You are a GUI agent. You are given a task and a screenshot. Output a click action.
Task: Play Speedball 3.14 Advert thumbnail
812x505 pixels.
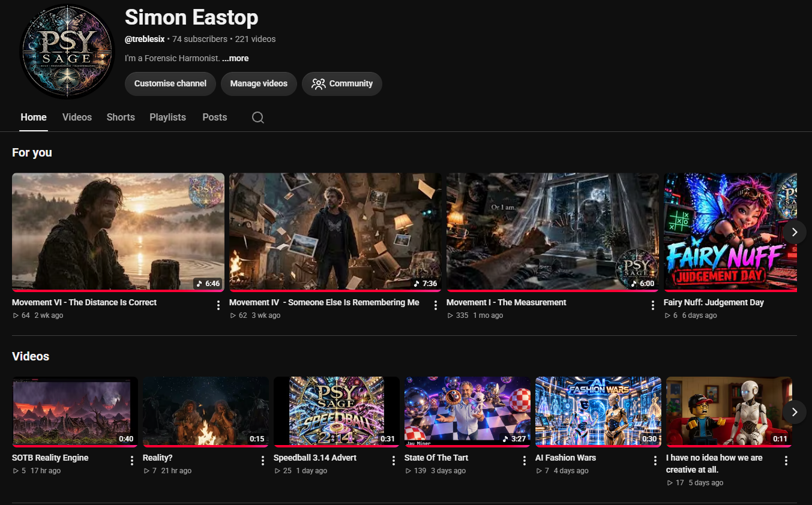(337, 411)
